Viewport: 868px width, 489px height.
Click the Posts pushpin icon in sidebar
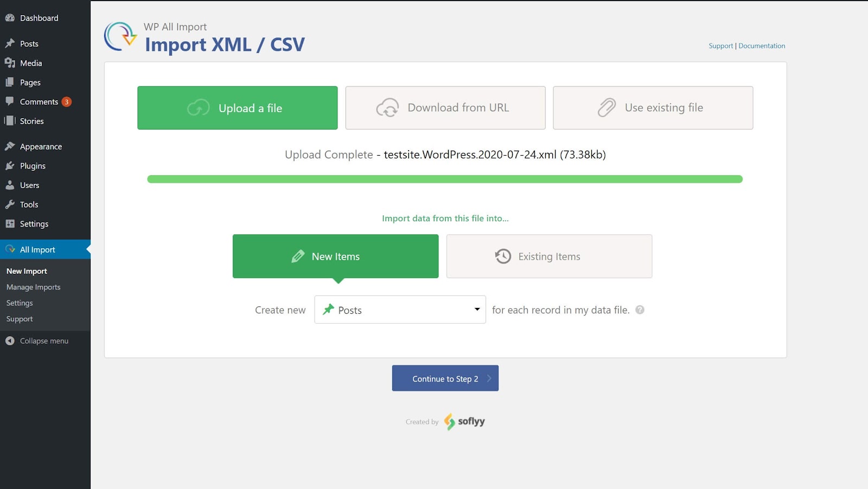[x=10, y=43]
